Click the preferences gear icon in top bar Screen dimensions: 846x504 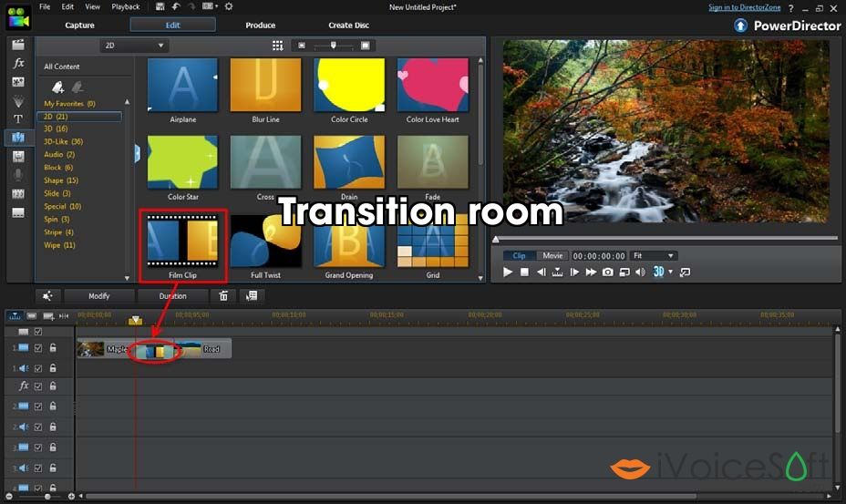click(229, 6)
